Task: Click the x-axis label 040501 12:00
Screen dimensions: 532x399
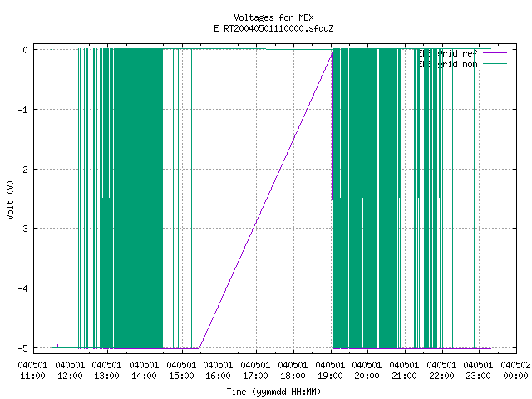Action: pyautogui.click(x=70, y=371)
